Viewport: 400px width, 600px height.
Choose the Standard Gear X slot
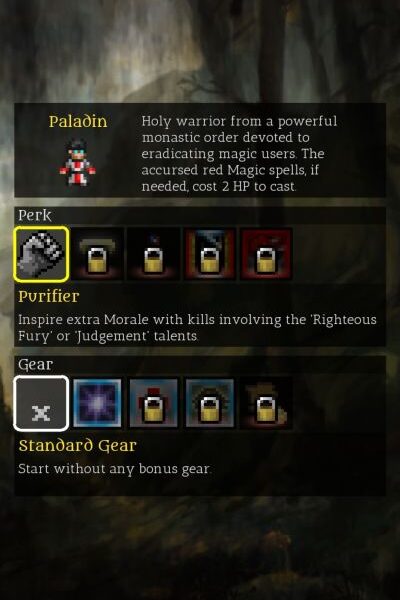41,403
